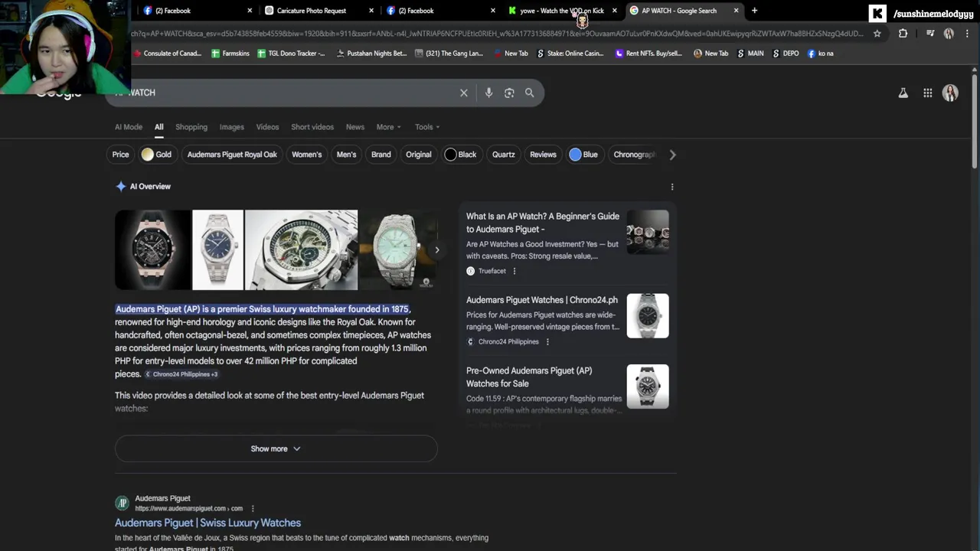Open the Consulate of Canada bookmark

(167, 54)
